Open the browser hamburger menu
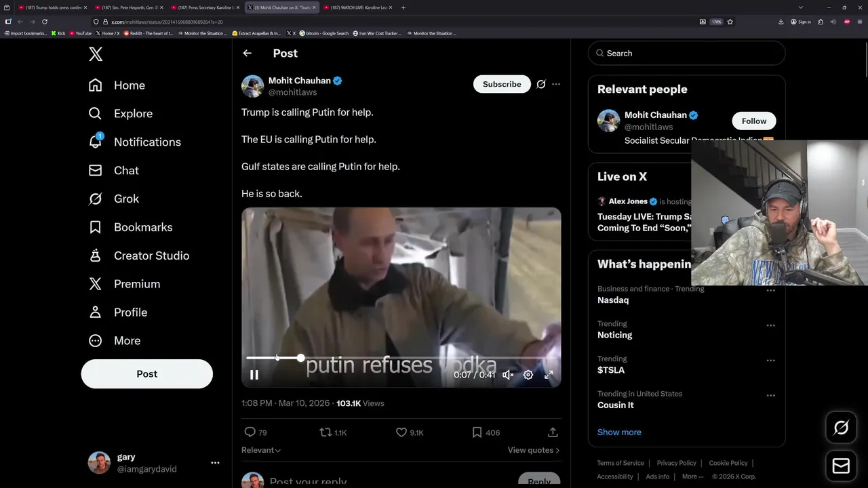Image resolution: width=868 pixels, height=488 pixels. (860, 22)
